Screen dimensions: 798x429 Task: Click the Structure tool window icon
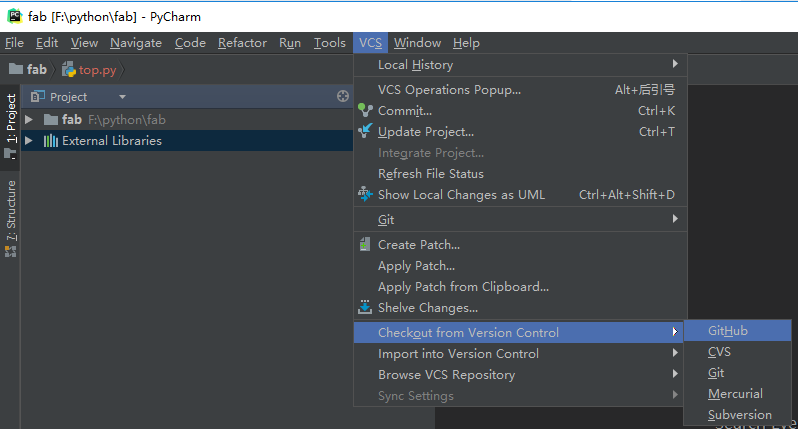[x=10, y=251]
